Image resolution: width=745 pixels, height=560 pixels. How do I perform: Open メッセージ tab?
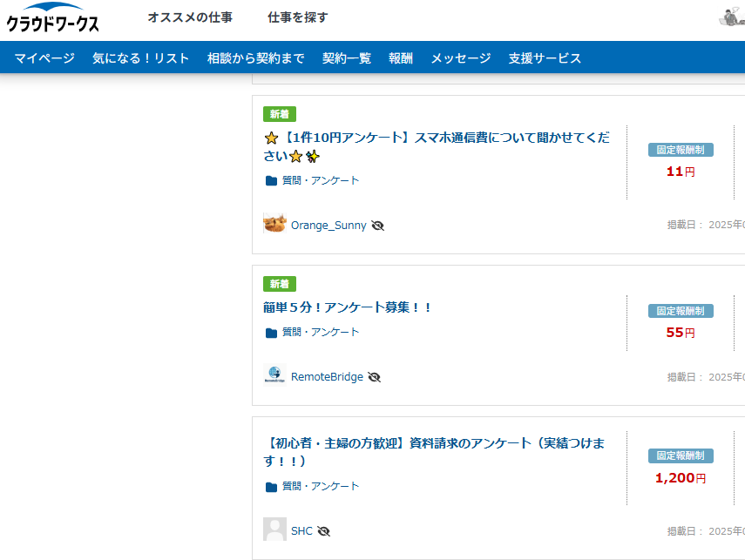tap(461, 58)
